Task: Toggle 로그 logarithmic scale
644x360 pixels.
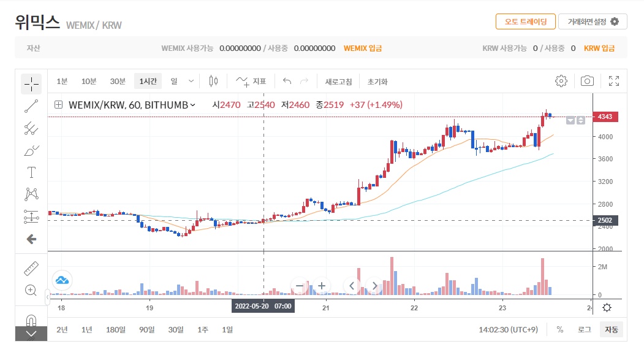Action: pos(585,329)
